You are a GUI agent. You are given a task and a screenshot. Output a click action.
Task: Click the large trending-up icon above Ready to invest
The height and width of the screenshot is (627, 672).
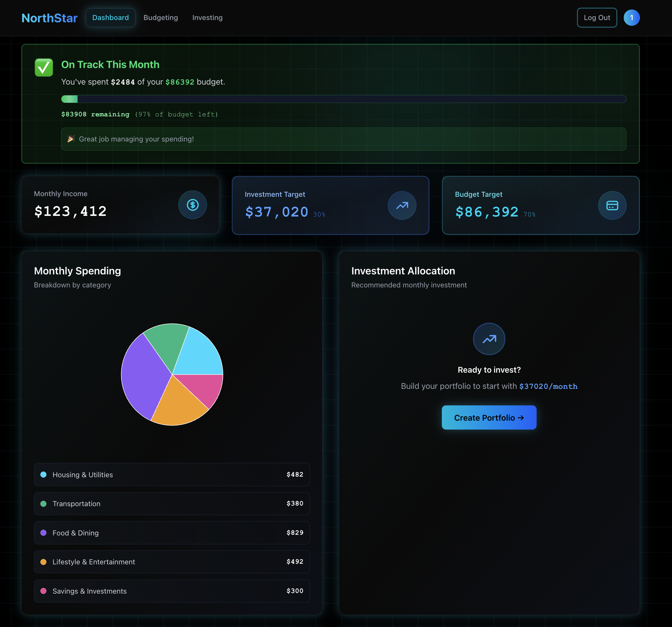(x=489, y=339)
